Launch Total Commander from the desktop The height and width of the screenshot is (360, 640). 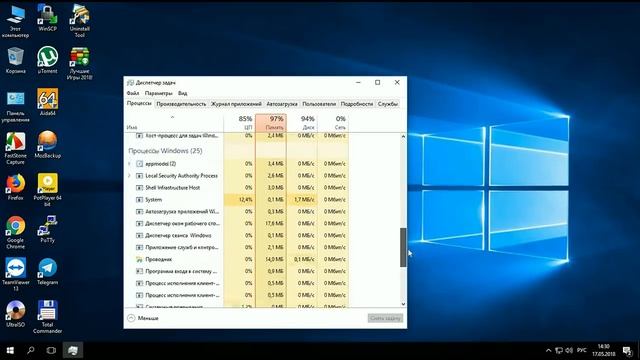tap(47, 317)
